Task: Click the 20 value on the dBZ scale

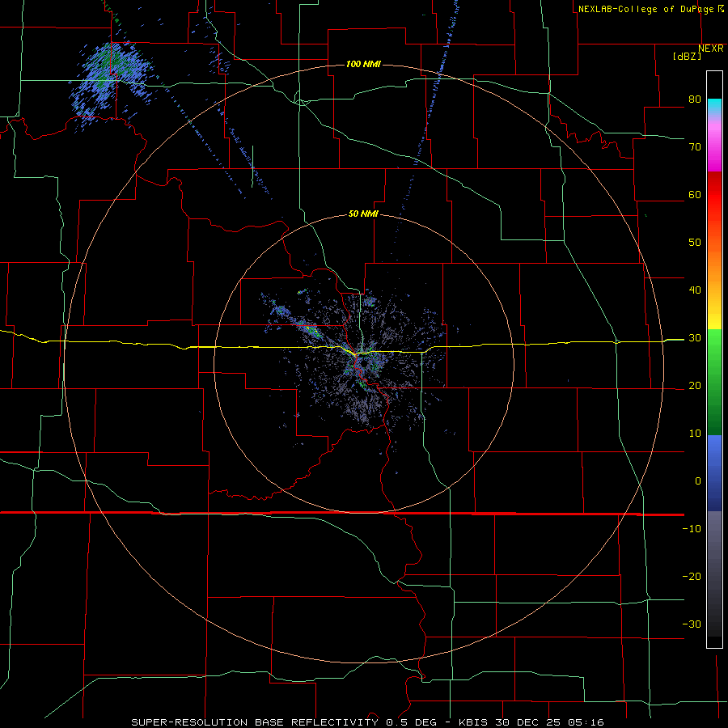Action: (x=695, y=386)
